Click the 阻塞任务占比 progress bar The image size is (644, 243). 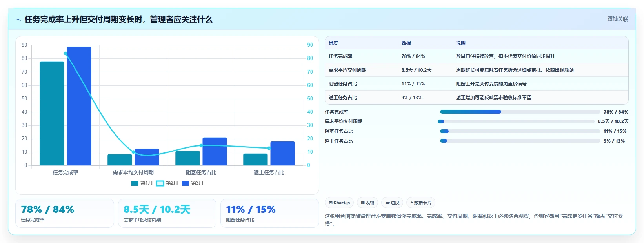(x=520, y=131)
